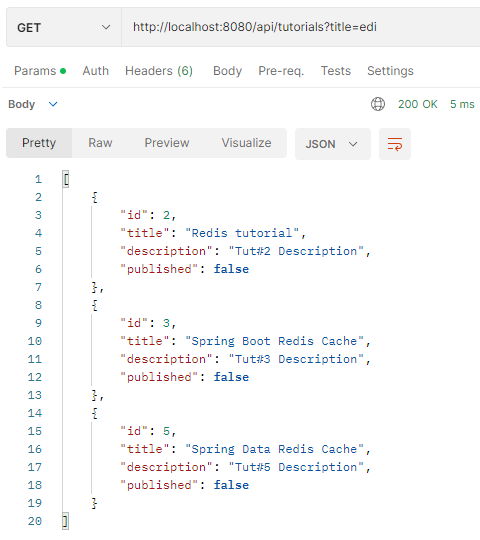Go to the Pre-req. tab
Viewport: 480px width, 540px height.
(x=281, y=71)
